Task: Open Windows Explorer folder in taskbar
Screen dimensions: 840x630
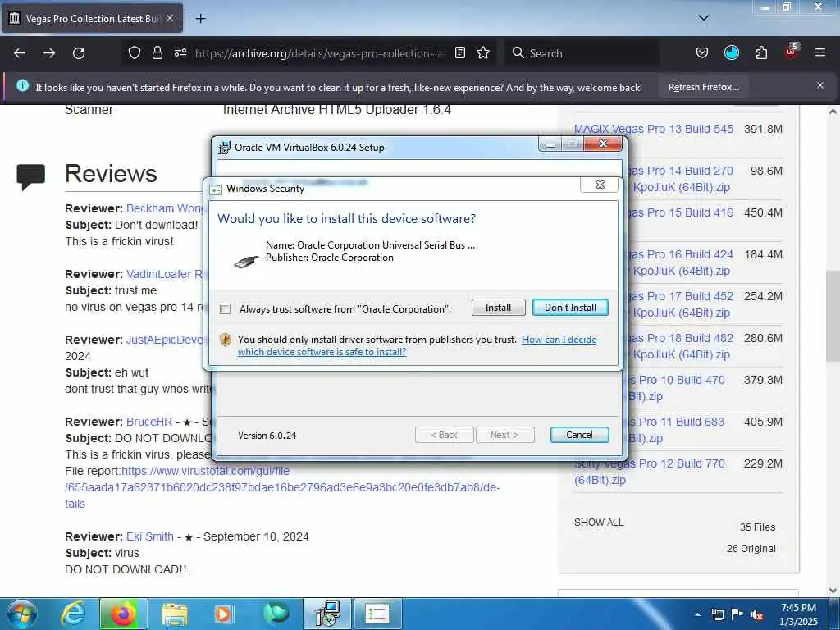Action: click(x=174, y=614)
